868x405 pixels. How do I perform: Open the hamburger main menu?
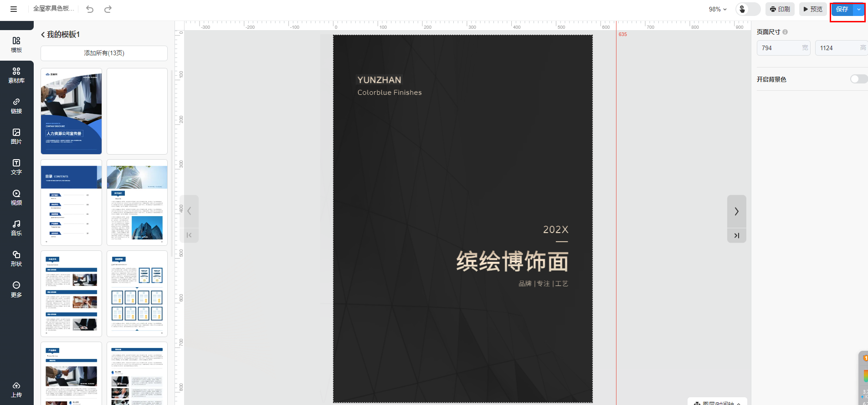coord(14,9)
